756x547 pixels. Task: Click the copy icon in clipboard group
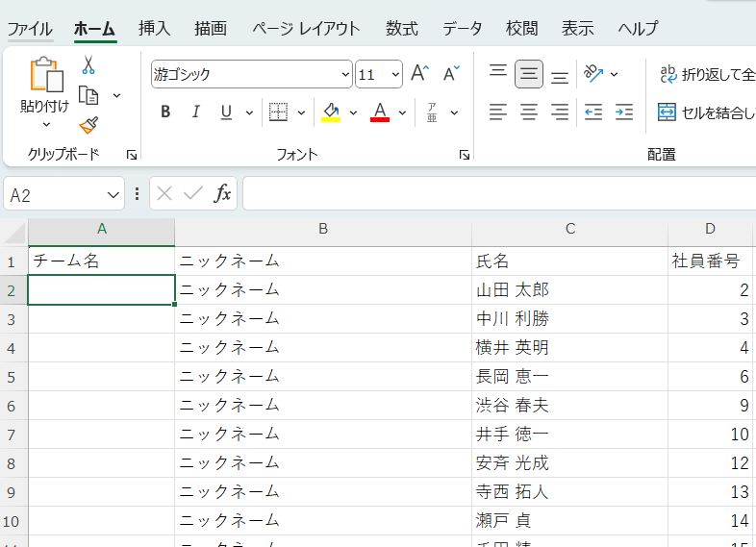coord(88,95)
